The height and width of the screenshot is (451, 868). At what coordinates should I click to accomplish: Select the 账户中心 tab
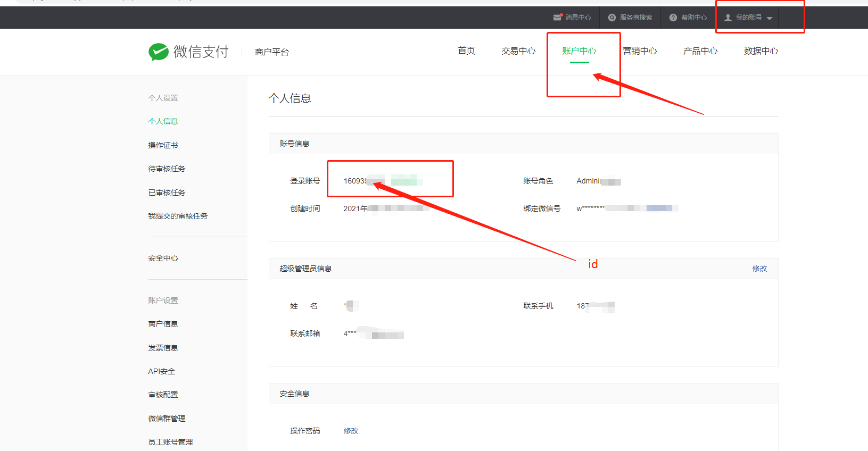click(579, 51)
